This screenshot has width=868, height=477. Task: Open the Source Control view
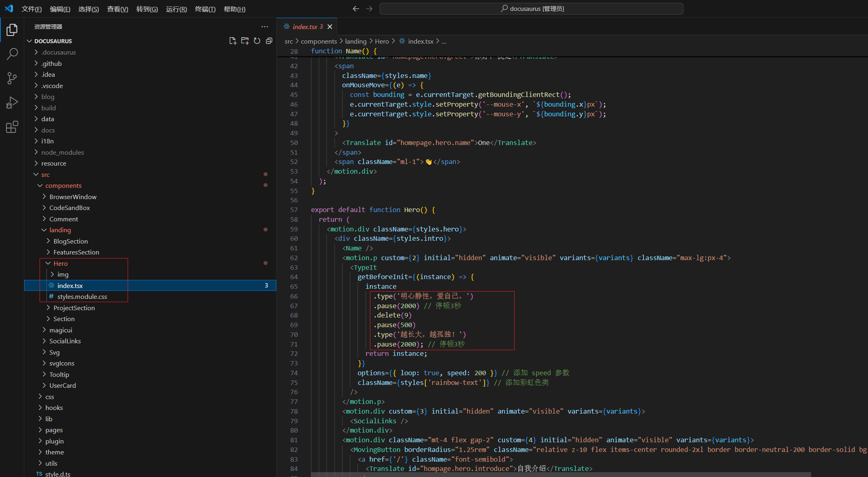pos(12,78)
